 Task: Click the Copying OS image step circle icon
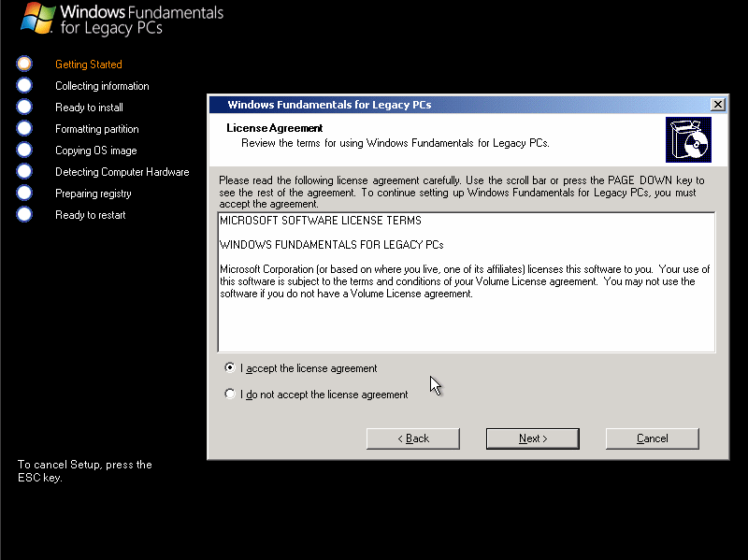(23, 150)
